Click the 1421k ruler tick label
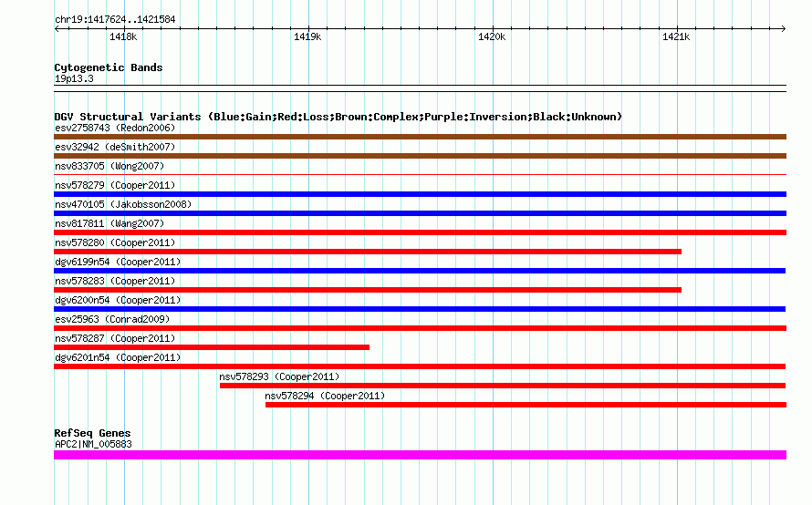Screen dimensions: 812x505 [x=676, y=36]
